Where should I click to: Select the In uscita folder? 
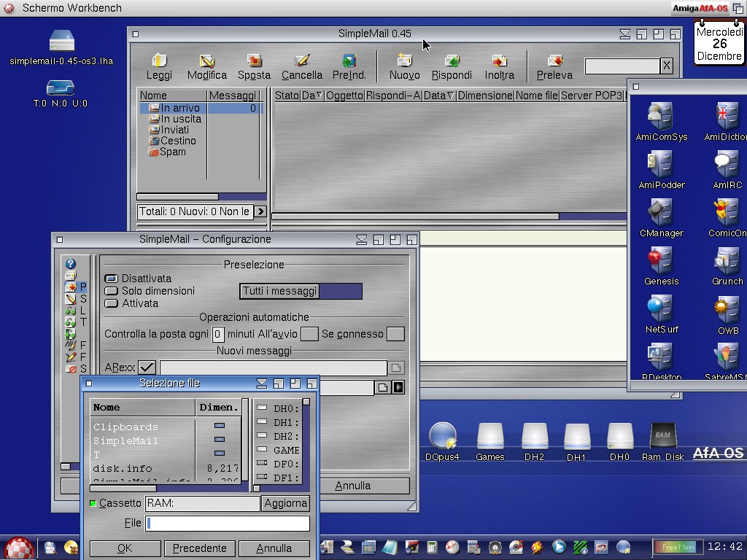180,119
